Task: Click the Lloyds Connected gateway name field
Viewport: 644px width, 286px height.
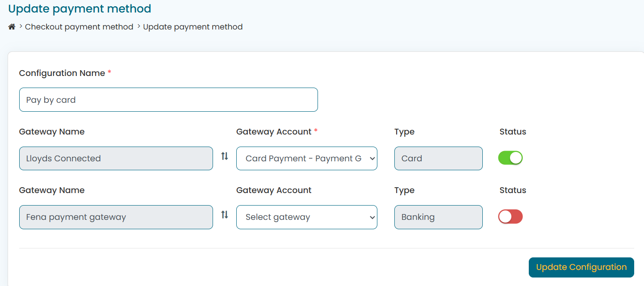Action: point(116,159)
